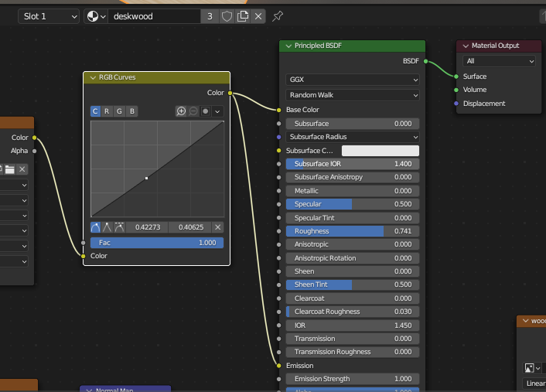Image resolution: width=546 pixels, height=392 pixels.
Task: Adjust the Fac slider in RGB Curves
Action: (x=157, y=243)
